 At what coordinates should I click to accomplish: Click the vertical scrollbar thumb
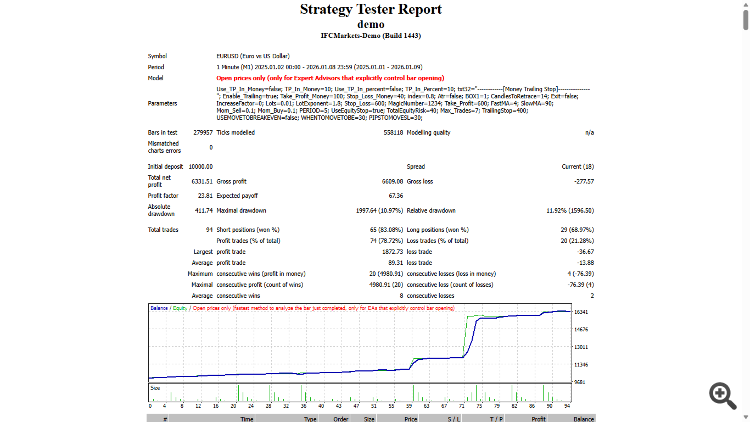(x=746, y=18)
